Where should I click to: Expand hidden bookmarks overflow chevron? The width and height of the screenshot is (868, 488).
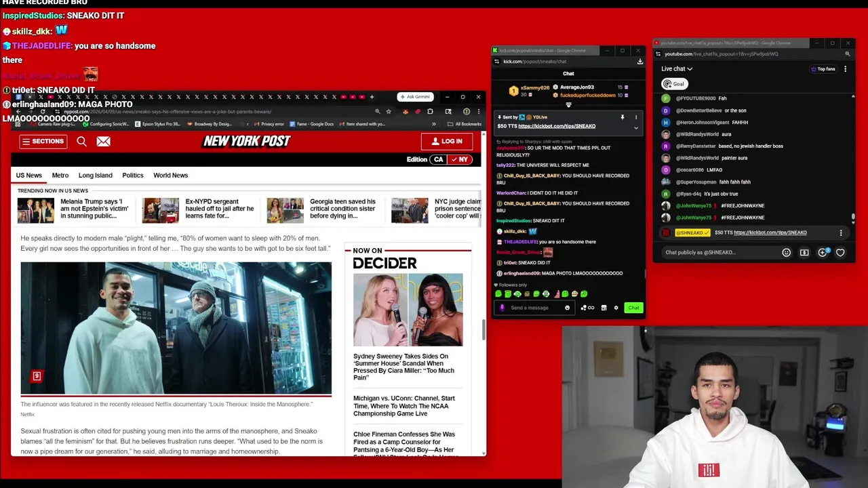tap(434, 124)
